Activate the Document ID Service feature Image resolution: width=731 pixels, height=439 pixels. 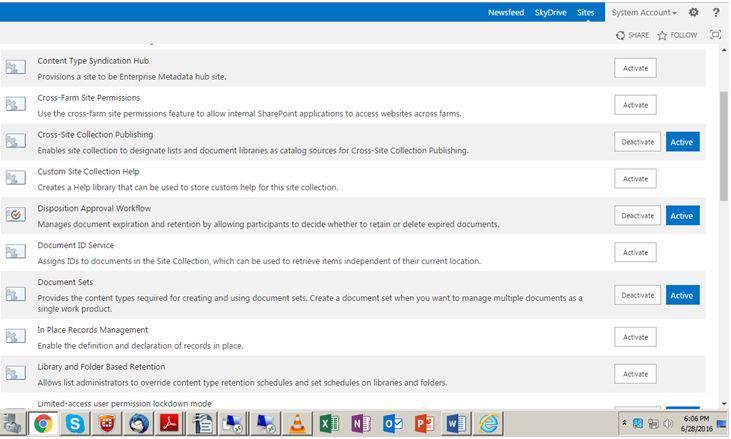635,253
